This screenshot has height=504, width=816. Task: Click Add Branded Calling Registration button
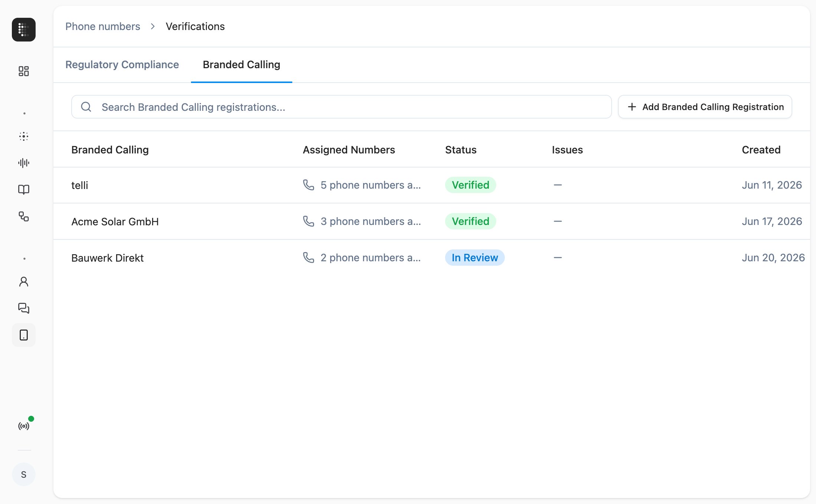705,107
